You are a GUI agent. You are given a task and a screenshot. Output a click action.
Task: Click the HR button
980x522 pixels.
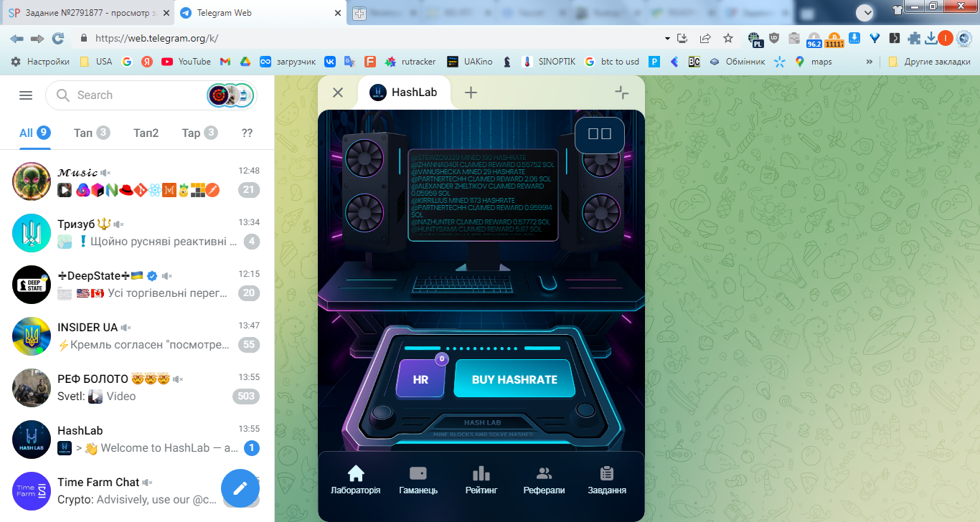tap(421, 379)
